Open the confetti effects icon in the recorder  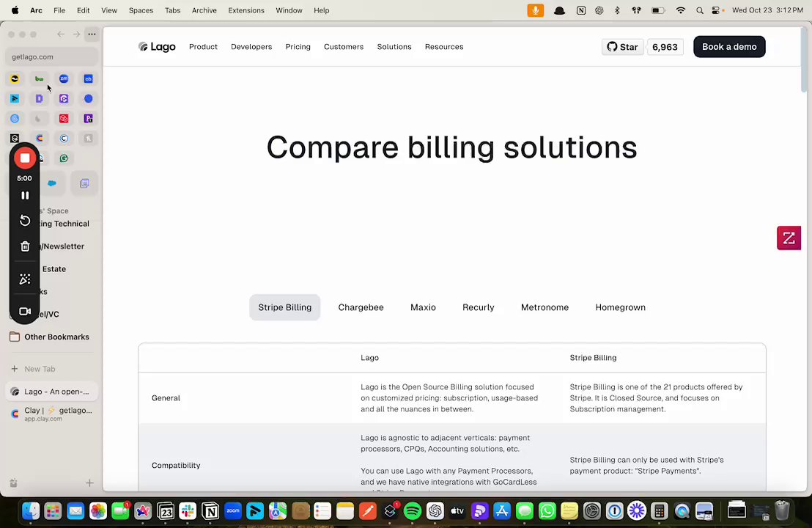pos(25,279)
